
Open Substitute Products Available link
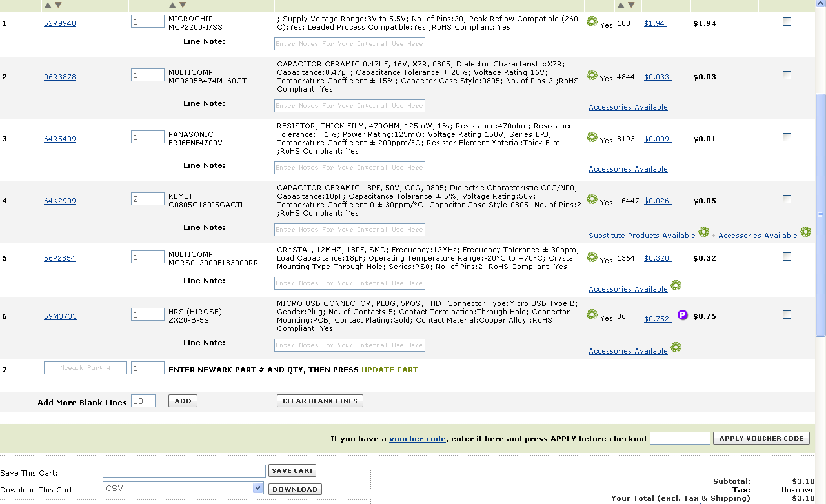point(642,236)
